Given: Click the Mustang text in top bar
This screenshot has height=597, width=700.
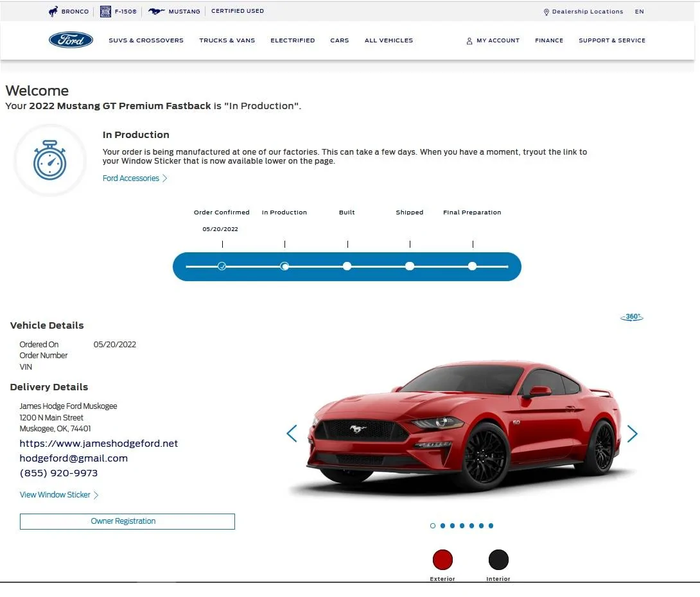Looking at the screenshot, I should pos(184,12).
